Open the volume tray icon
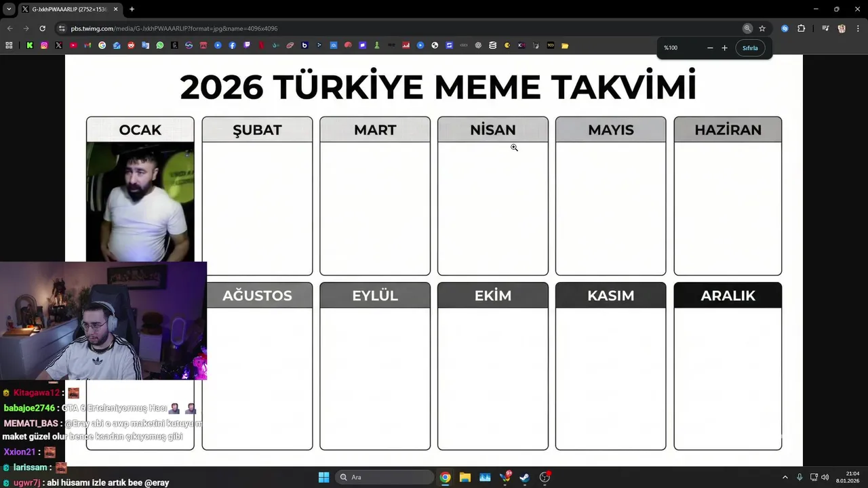868x488 pixels. (x=825, y=477)
